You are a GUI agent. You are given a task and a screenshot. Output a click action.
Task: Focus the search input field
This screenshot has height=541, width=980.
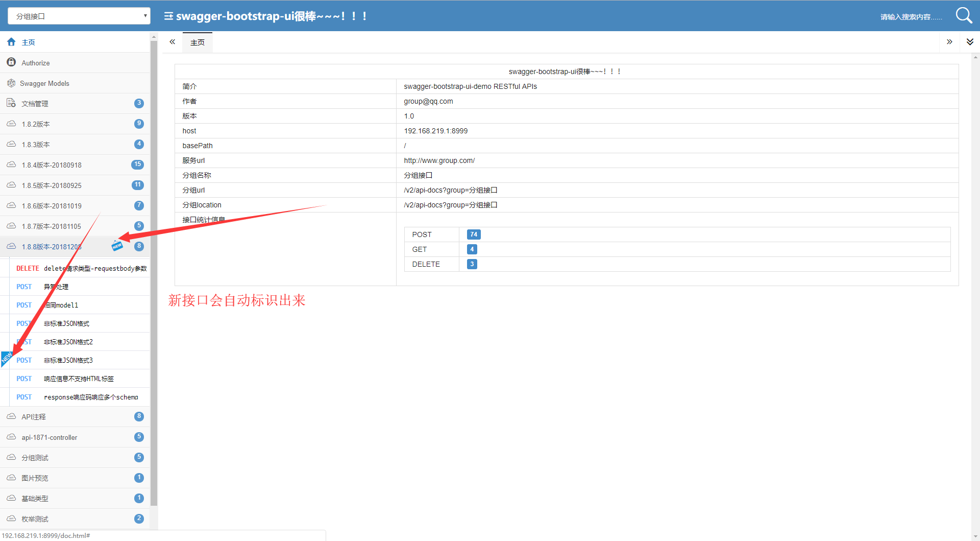911,17
